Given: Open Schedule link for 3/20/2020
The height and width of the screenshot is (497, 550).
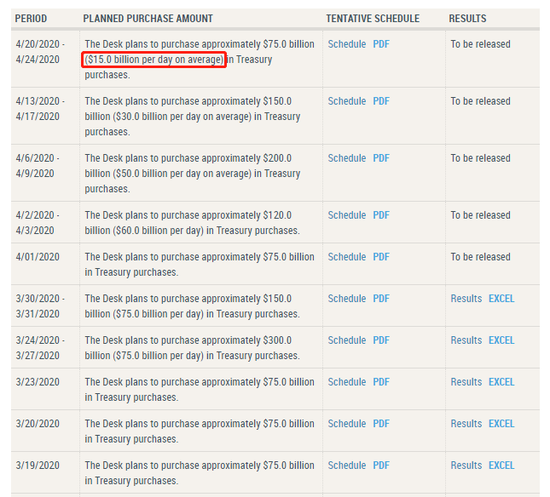Looking at the screenshot, I should [347, 424].
